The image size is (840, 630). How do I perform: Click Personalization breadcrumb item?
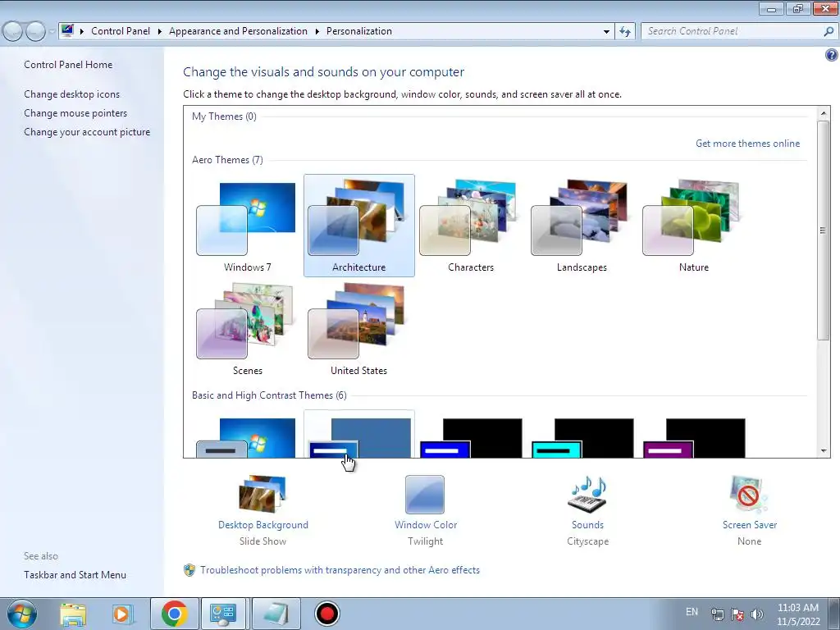(359, 31)
